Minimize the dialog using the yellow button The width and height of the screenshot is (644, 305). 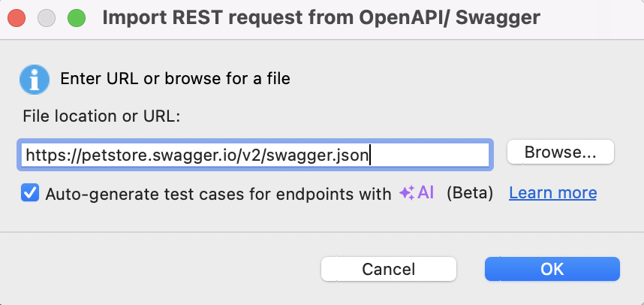click(x=47, y=17)
